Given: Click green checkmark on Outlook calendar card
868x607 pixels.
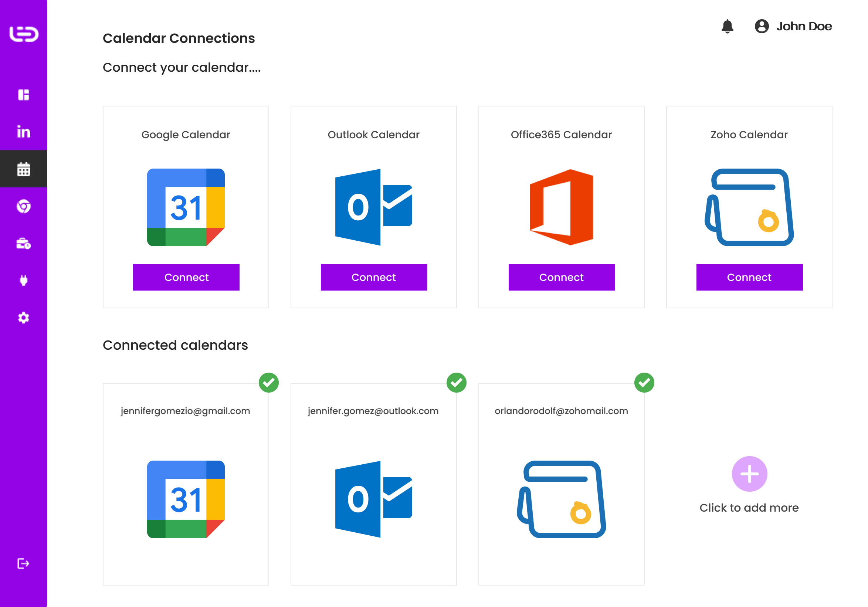Looking at the screenshot, I should coord(456,383).
